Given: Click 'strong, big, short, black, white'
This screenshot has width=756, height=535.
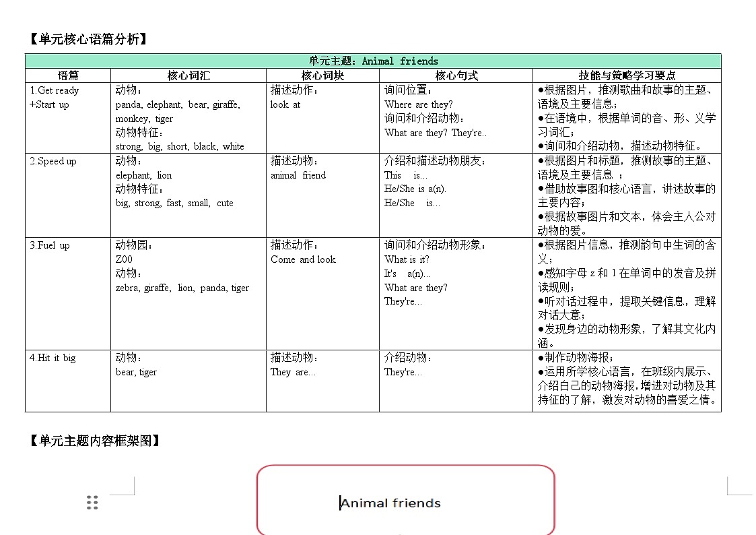Looking at the screenshot, I should click(180, 146).
